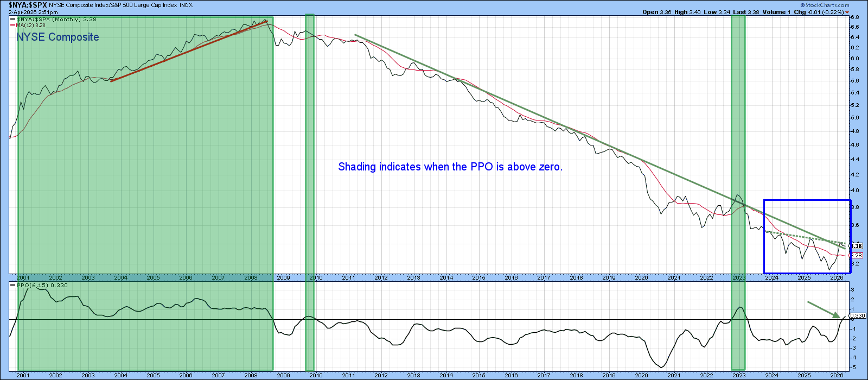Click the Chg -0.01 (-0.22%) value

pyautogui.click(x=819, y=12)
